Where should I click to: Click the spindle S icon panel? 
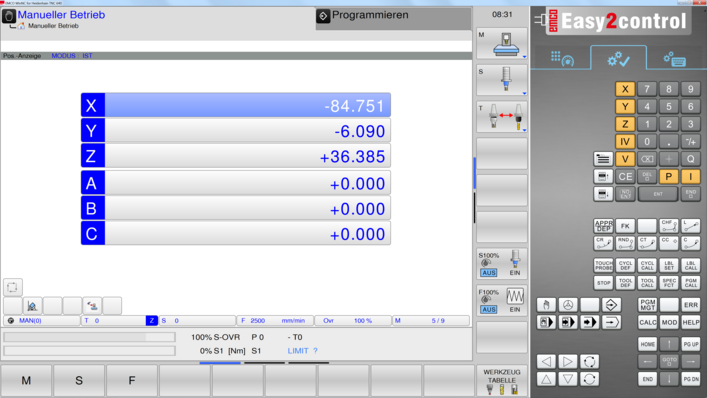(x=502, y=80)
